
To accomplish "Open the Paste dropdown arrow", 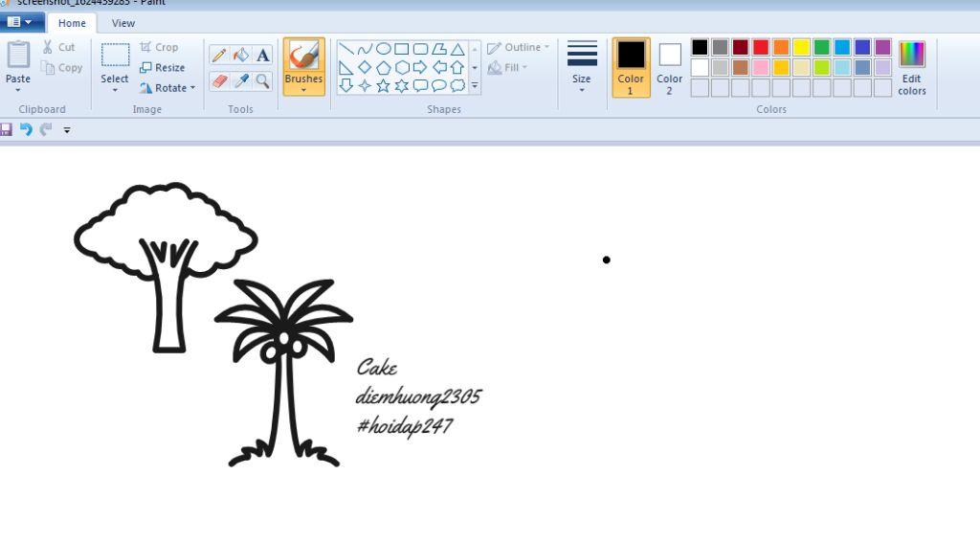I will [x=18, y=91].
